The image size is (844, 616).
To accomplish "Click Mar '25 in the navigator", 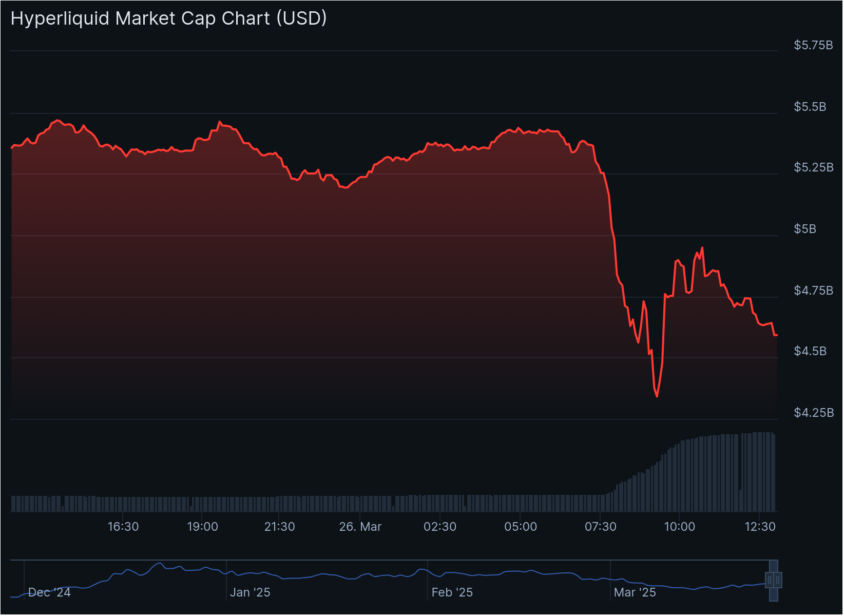I will click(x=635, y=592).
